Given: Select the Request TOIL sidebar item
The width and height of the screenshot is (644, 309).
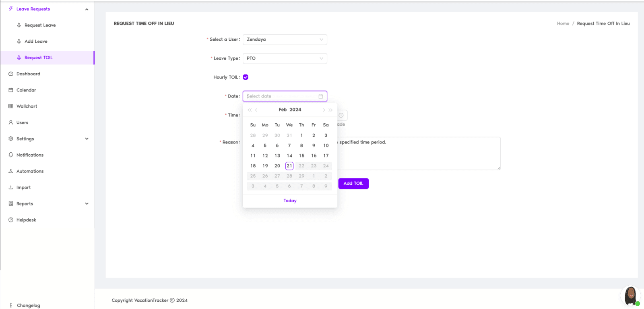Looking at the screenshot, I should coord(47,58).
